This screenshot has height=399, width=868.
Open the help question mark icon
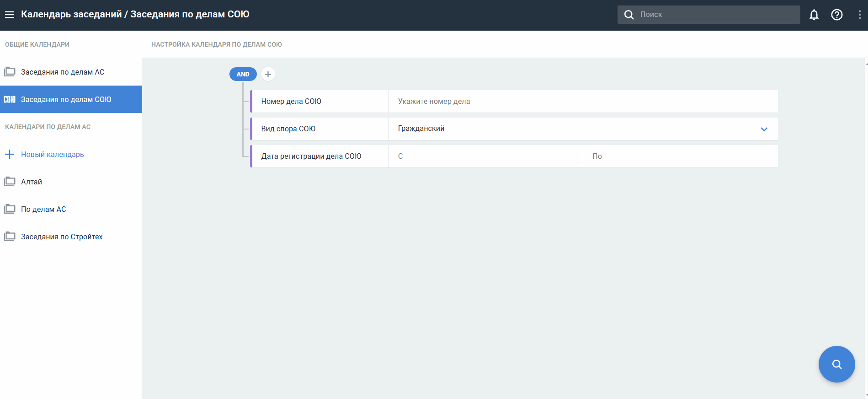(x=836, y=15)
